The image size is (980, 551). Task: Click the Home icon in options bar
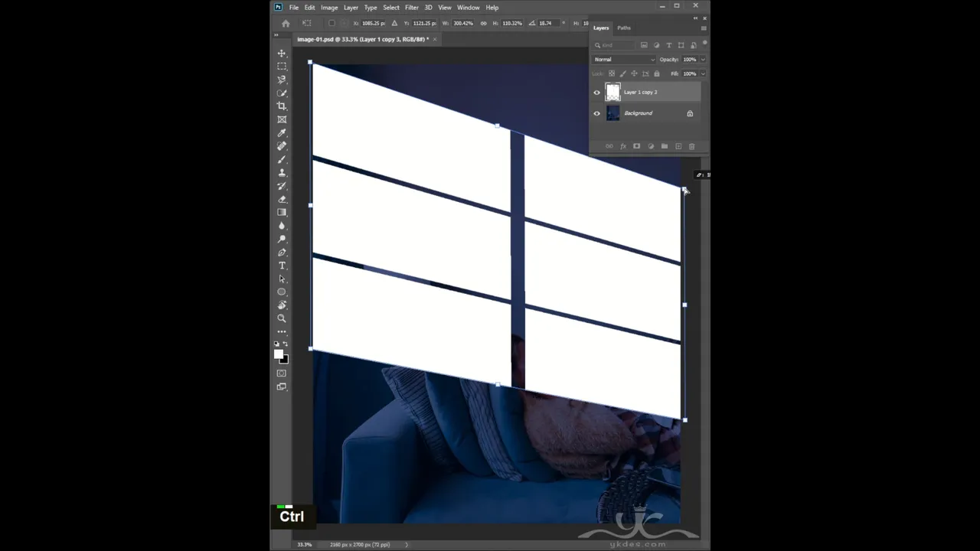286,23
